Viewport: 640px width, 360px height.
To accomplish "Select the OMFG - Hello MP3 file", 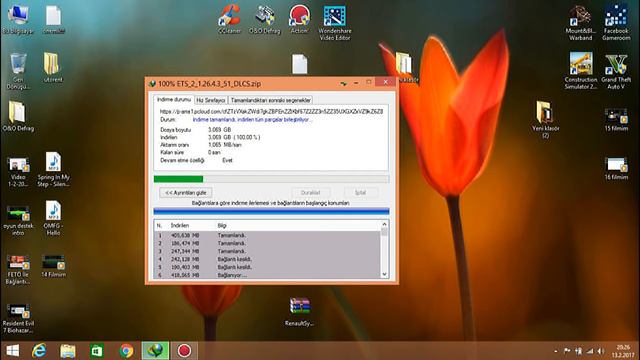I will coord(53,218).
